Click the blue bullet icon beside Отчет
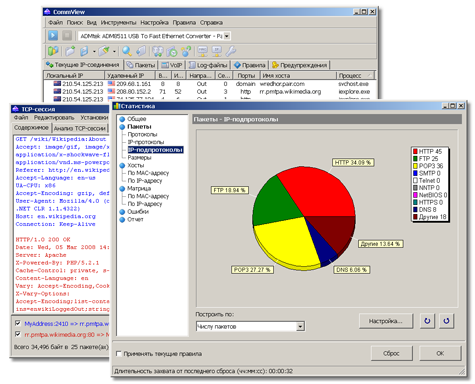This screenshot has width=475, height=384. coord(122,220)
